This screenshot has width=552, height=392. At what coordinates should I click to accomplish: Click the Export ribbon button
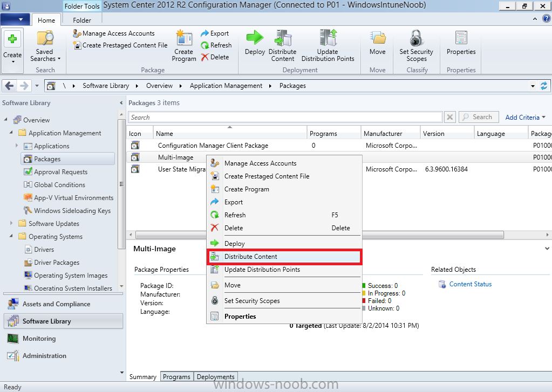point(215,33)
